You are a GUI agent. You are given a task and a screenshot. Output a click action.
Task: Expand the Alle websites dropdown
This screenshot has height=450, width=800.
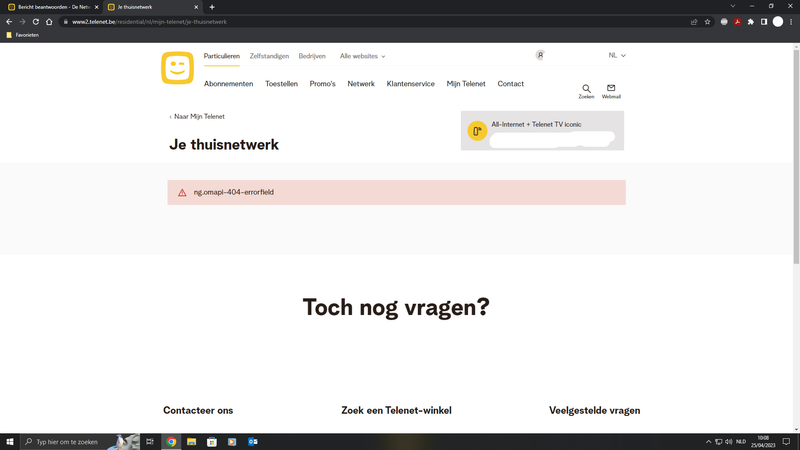pos(362,57)
